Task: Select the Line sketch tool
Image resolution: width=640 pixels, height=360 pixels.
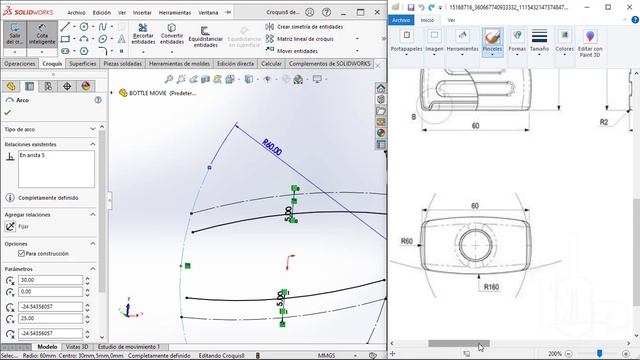Action: (65, 27)
